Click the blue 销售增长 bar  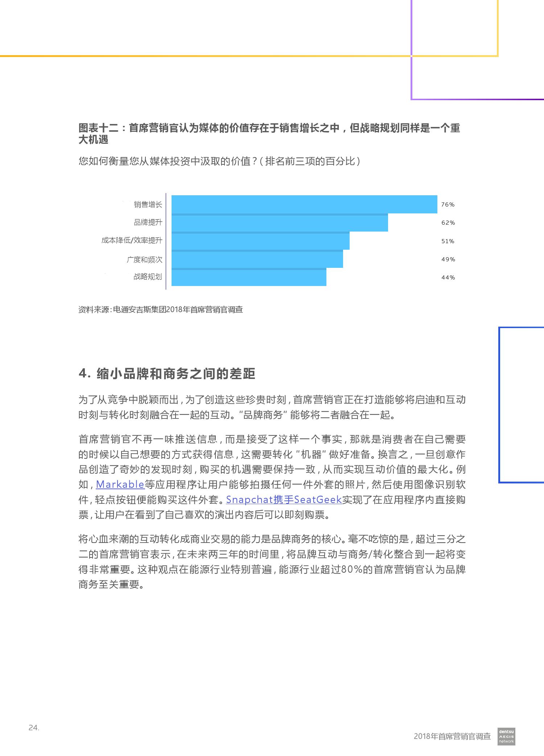pyautogui.click(x=304, y=204)
